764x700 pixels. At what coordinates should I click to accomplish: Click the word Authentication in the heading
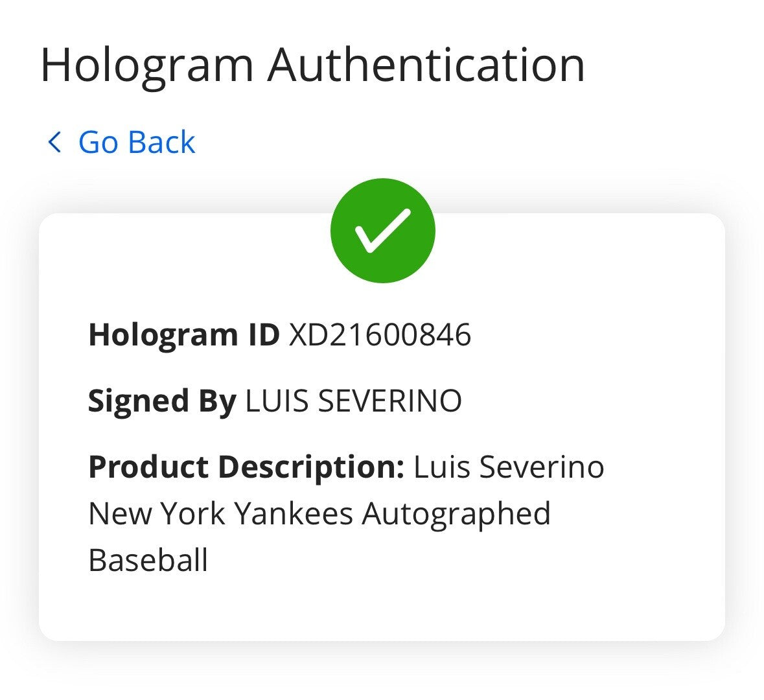(x=426, y=65)
